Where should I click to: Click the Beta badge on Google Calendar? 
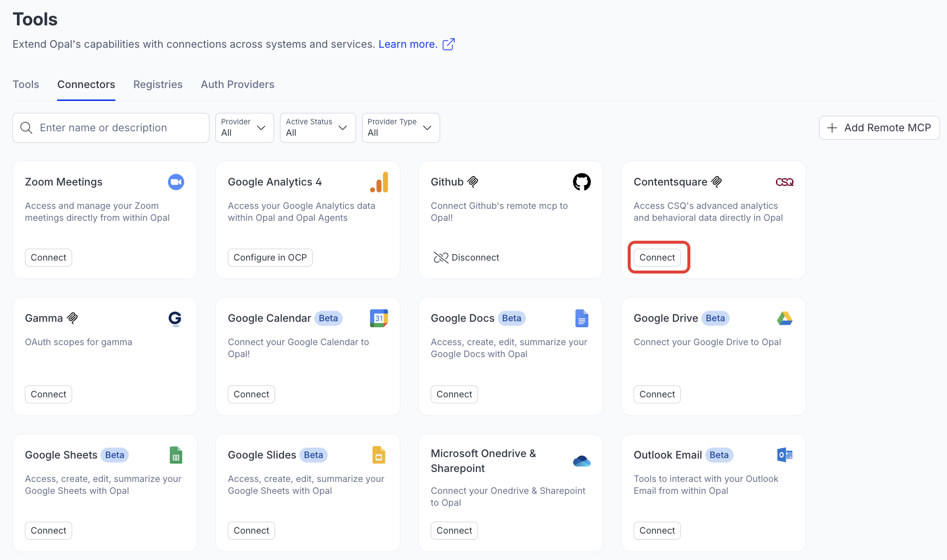[328, 318]
